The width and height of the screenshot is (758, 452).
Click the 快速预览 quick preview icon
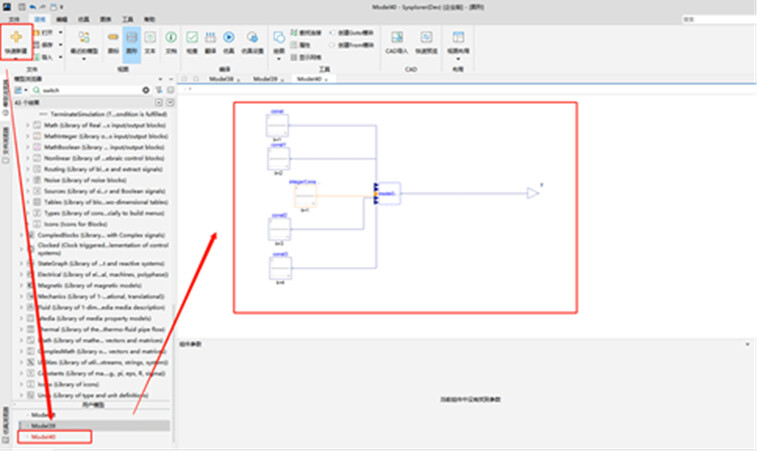(x=426, y=37)
